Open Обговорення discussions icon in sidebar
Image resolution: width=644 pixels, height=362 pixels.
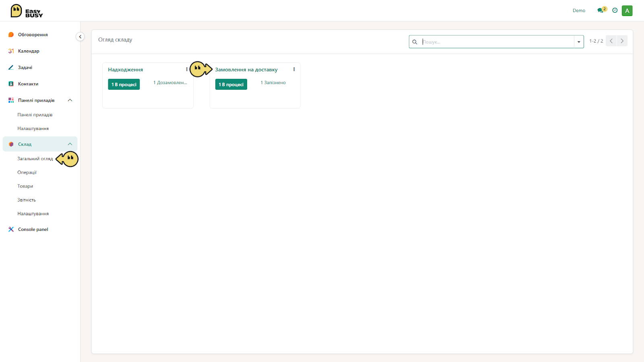[11, 35]
